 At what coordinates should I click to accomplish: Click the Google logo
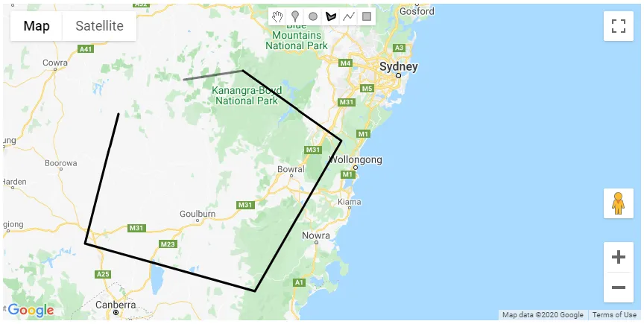click(x=31, y=311)
